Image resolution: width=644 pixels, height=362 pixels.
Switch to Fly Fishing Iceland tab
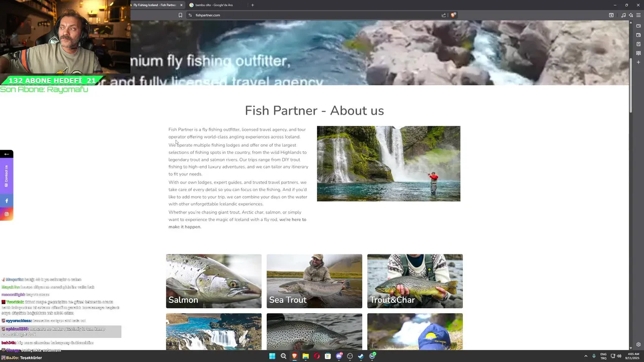[154, 5]
